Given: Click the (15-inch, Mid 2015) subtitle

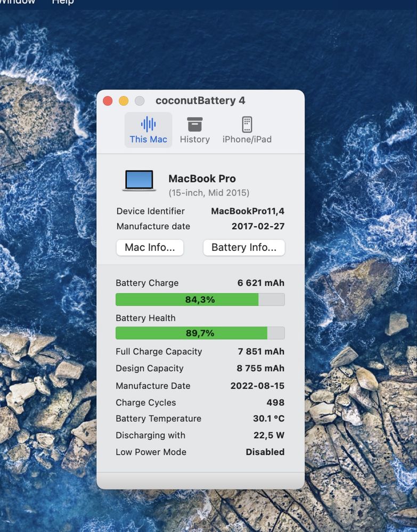Looking at the screenshot, I should 209,193.
